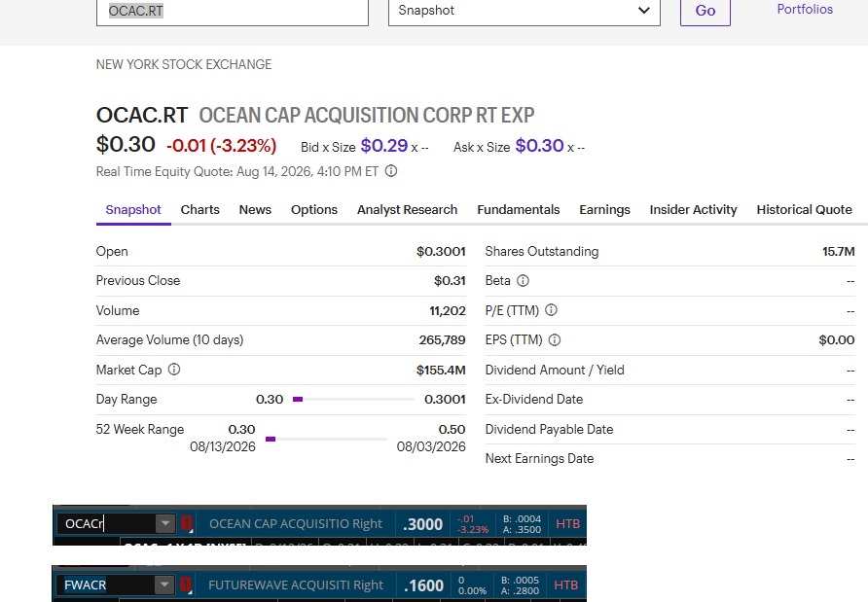Click the Previous Close value $0.31
The height and width of the screenshot is (602, 868).
450,280
